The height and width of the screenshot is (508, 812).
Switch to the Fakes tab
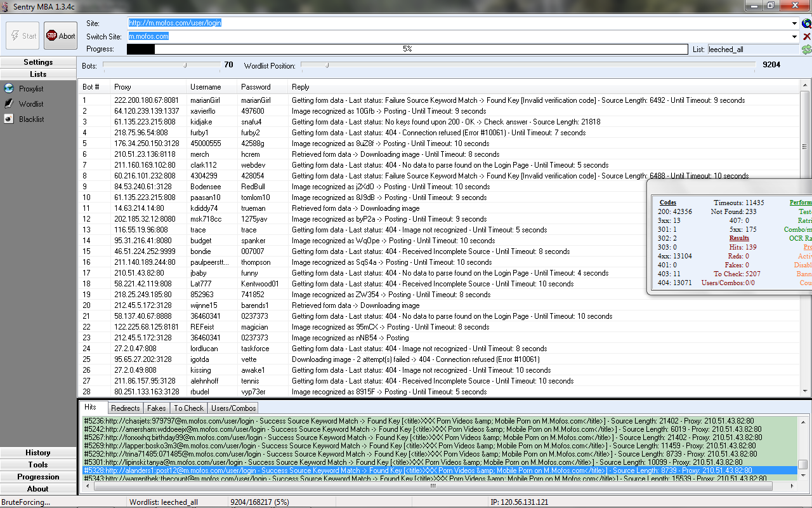157,408
